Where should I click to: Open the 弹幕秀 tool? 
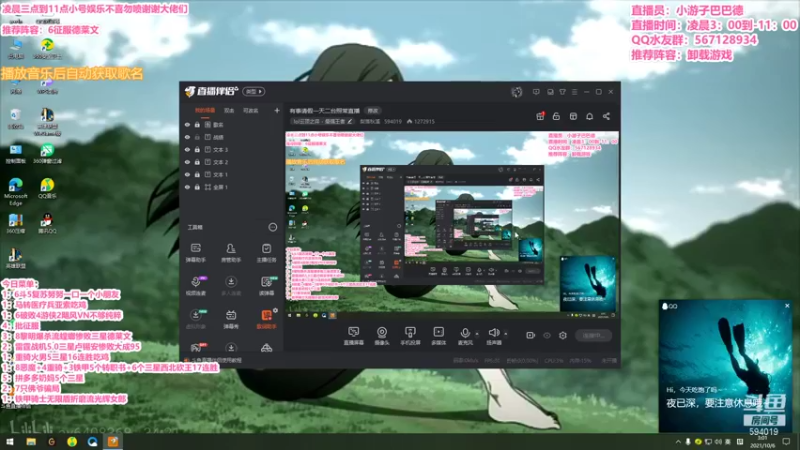231,319
